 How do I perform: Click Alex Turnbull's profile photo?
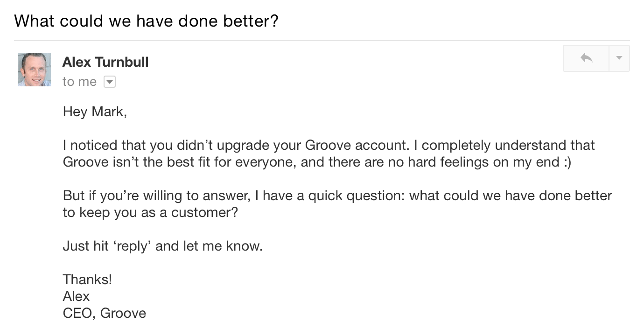34,70
